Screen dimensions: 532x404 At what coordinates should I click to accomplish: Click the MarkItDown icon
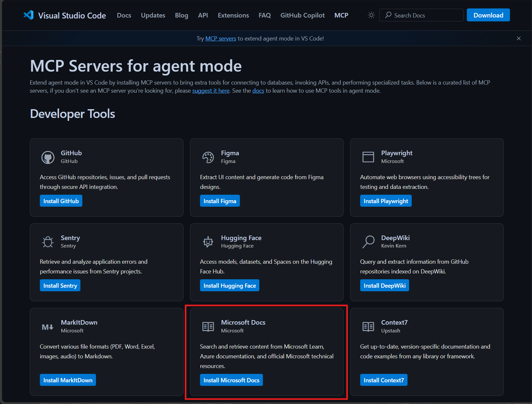[x=48, y=327]
